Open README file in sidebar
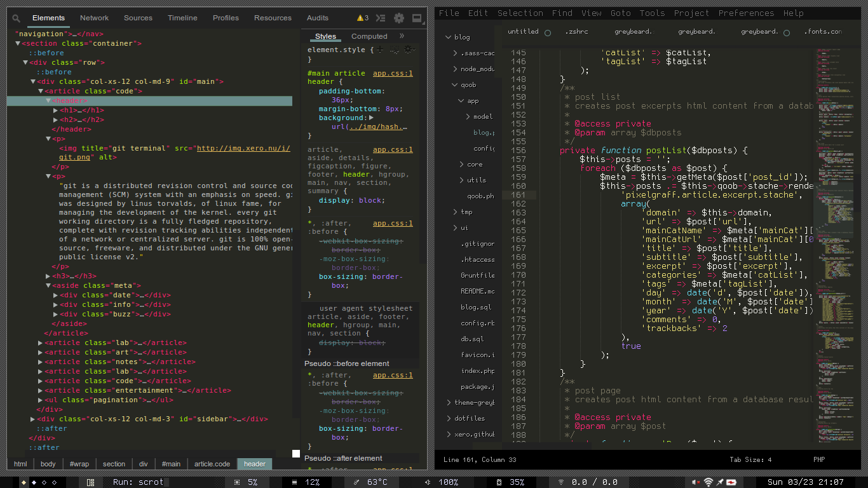Image resolution: width=868 pixels, height=488 pixels. [478, 292]
